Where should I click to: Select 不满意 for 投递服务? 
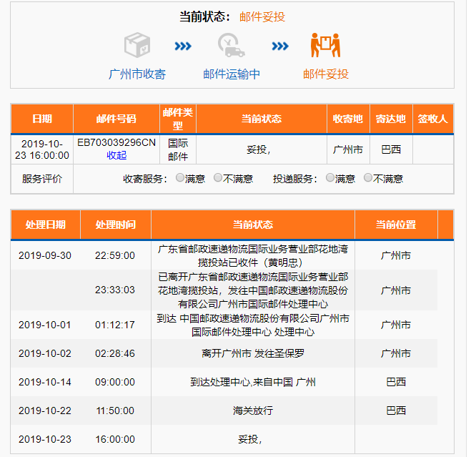pyautogui.click(x=367, y=177)
